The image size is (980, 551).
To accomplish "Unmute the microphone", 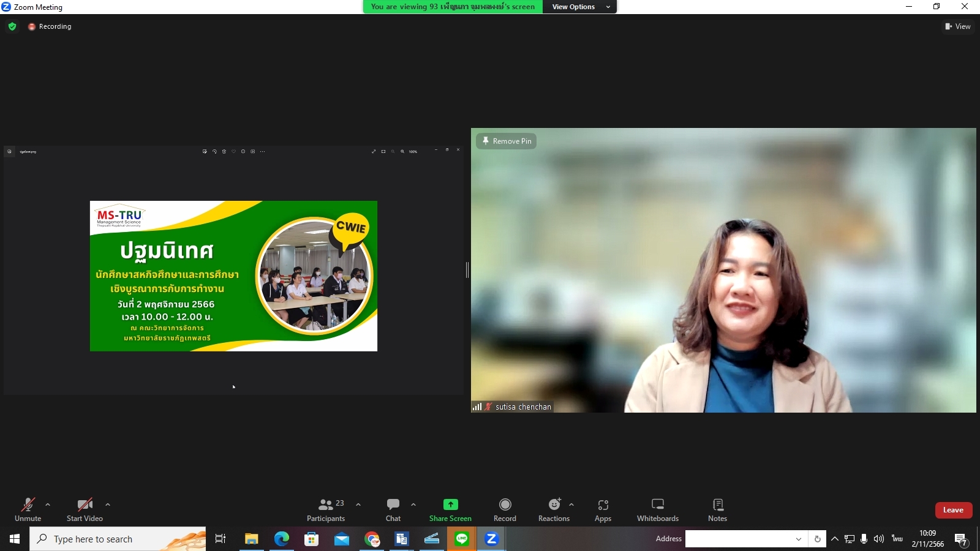I will click(x=28, y=509).
